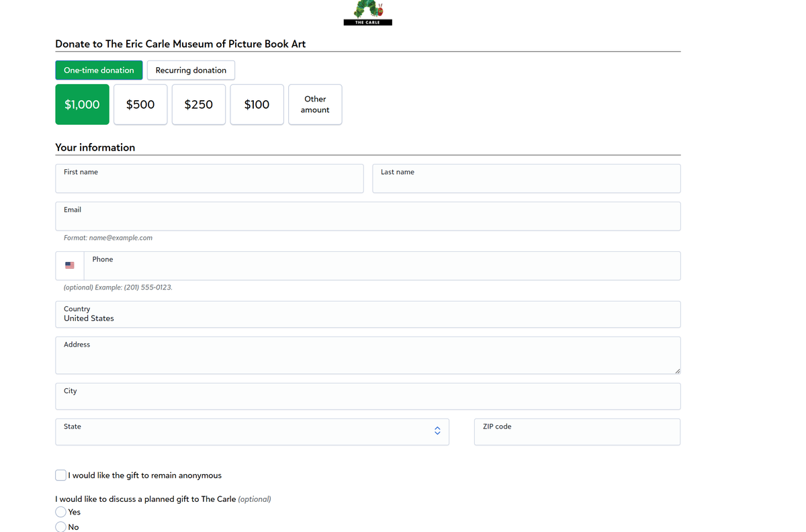This screenshot has width=806, height=532.
Task: Click the State dropdown chevron arrows
Action: pos(437,431)
